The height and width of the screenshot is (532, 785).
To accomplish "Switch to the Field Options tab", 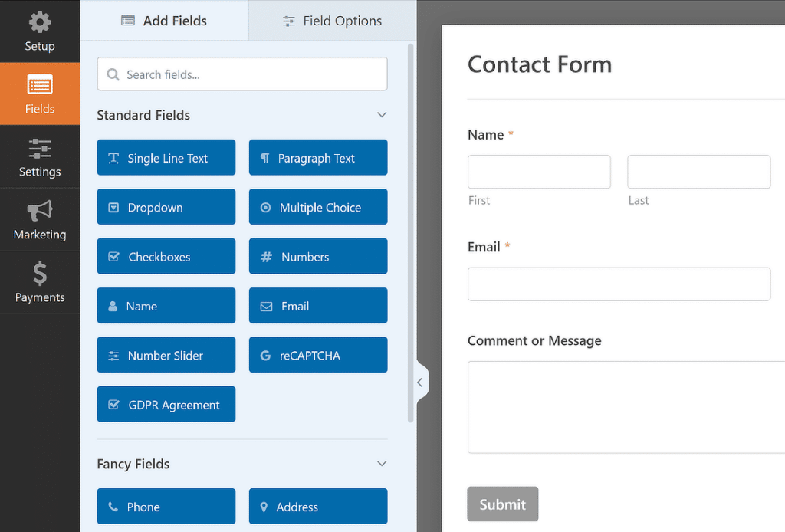I will pos(332,21).
